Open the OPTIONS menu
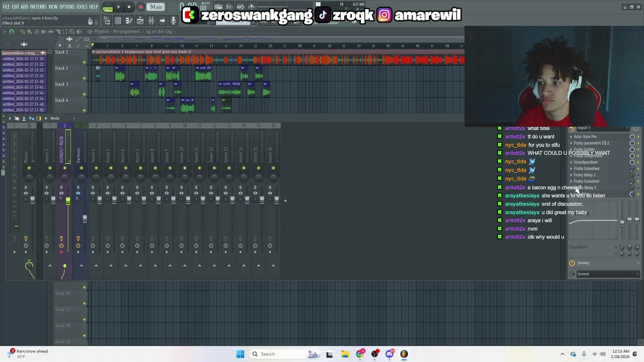 [x=67, y=7]
